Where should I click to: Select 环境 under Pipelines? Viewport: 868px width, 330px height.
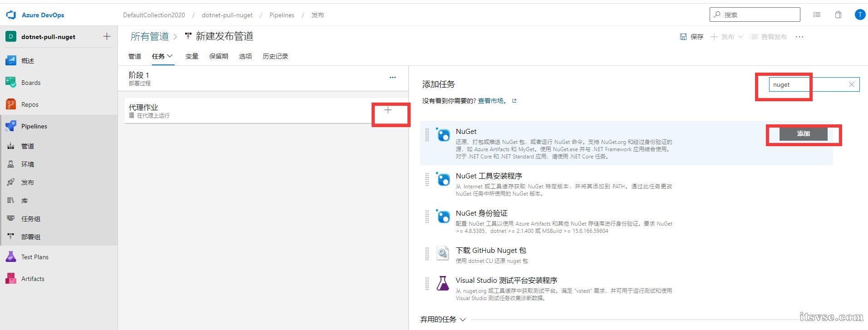(28, 164)
